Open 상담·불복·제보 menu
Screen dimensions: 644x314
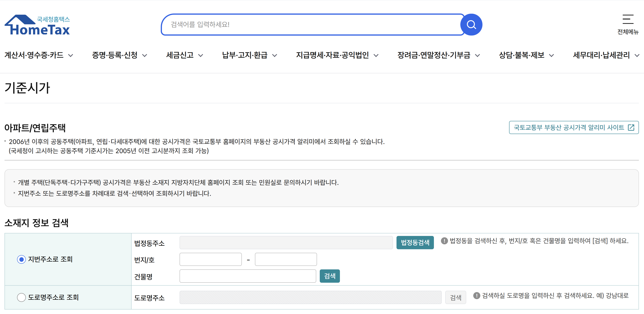[x=522, y=55]
